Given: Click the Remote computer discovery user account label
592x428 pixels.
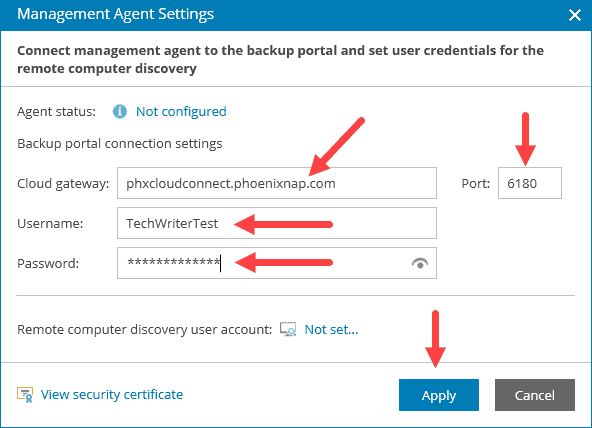Looking at the screenshot, I should pyautogui.click(x=145, y=329).
